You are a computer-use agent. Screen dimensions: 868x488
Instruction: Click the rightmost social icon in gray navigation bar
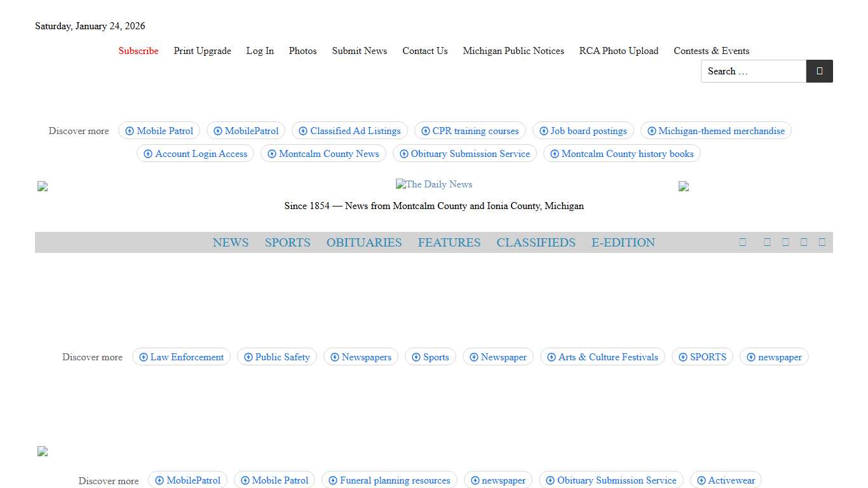coord(822,242)
